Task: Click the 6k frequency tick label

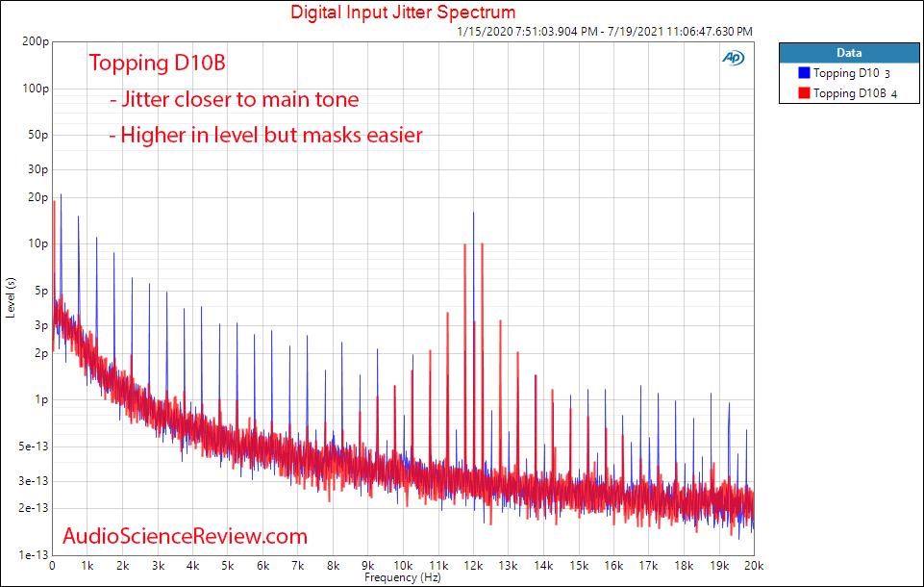Action: click(262, 565)
